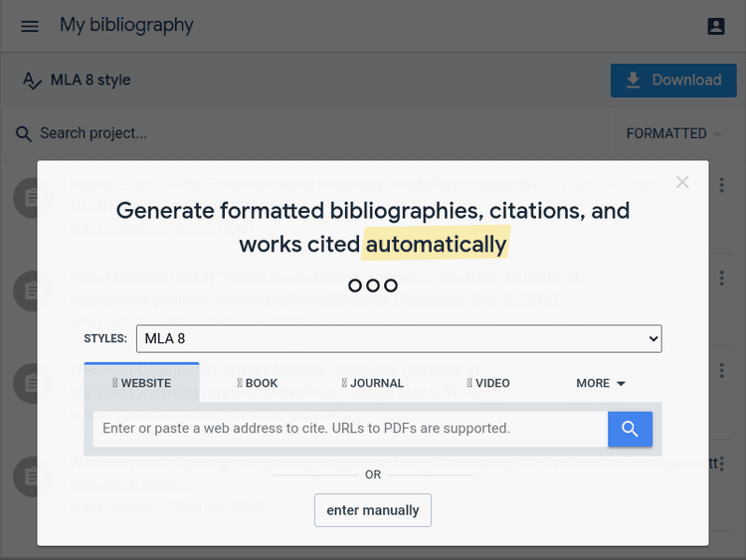Open the FORMATTED view dropdown
Screen dimensions: 746x560
pyautogui.click(x=673, y=133)
